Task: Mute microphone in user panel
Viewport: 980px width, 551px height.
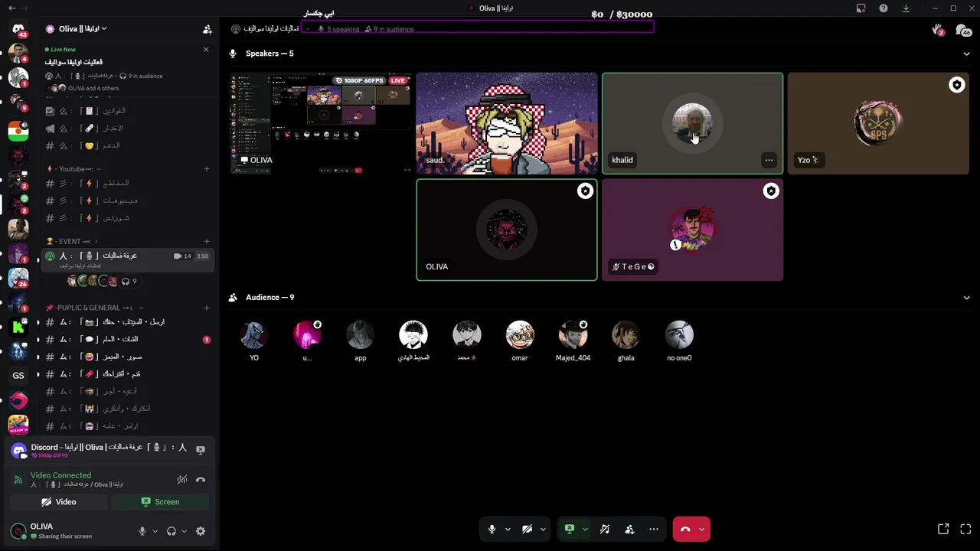Action: 142,531
